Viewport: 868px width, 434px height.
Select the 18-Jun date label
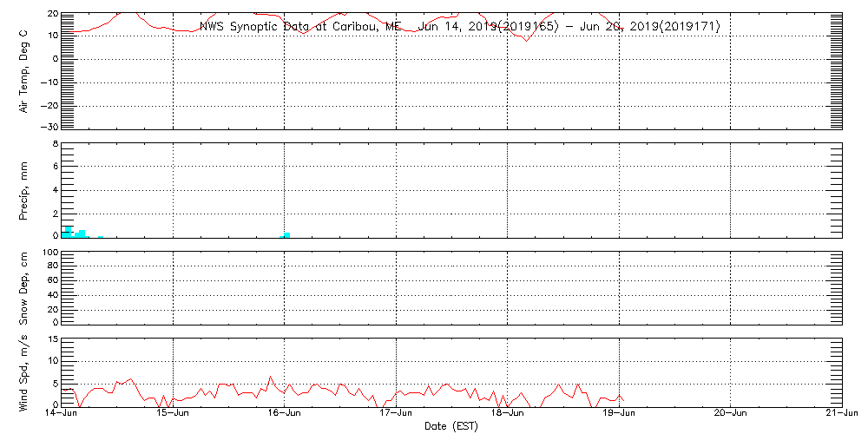point(508,414)
